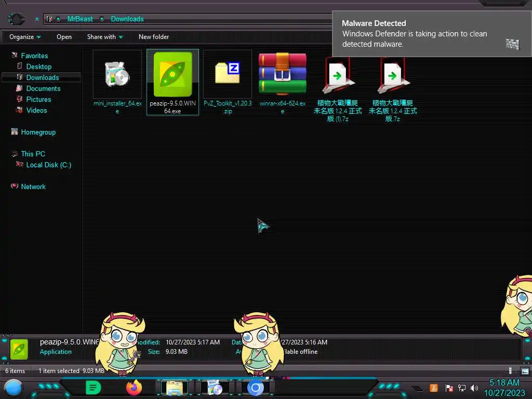Viewport: 532px width, 399px height.
Task: Click the navigation orb button near address bar
Action: 16,19
